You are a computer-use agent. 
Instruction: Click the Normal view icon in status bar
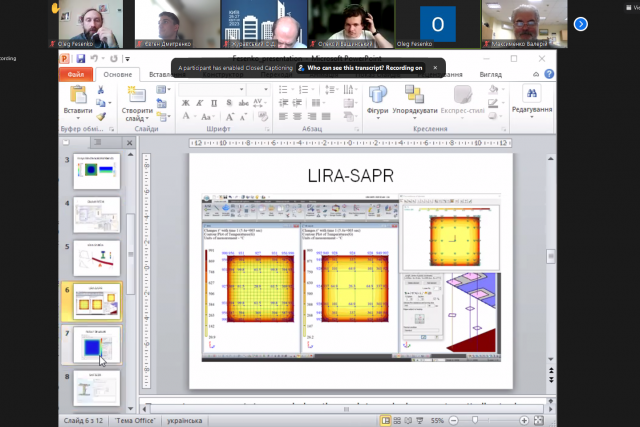[385, 420]
